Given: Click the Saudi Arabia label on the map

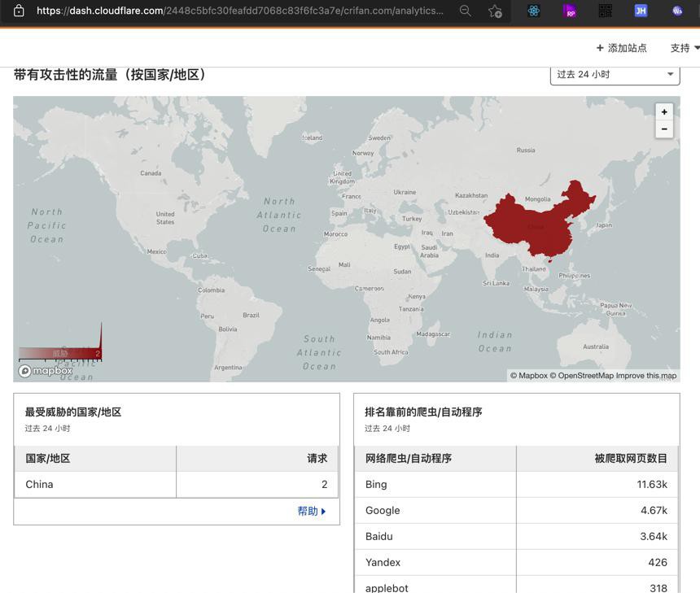Looking at the screenshot, I should (x=429, y=251).
